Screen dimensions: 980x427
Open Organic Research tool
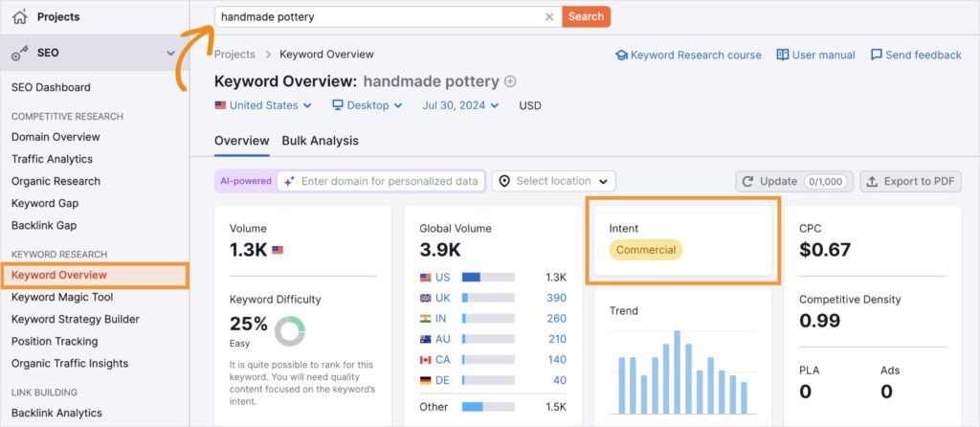pos(56,181)
